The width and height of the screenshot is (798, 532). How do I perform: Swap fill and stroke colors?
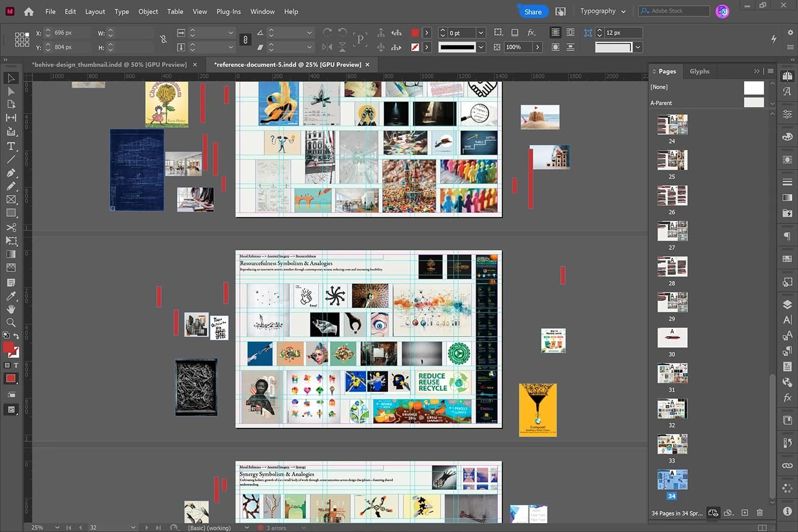tap(16, 336)
